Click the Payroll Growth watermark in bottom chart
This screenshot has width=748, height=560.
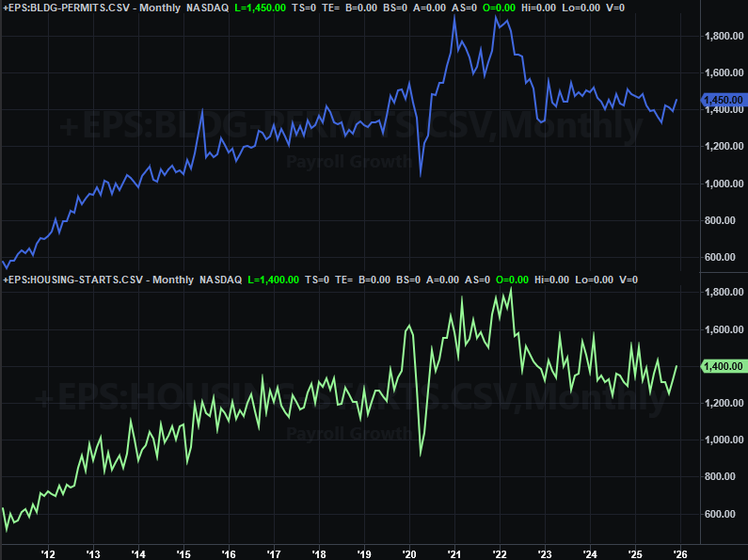(x=350, y=434)
